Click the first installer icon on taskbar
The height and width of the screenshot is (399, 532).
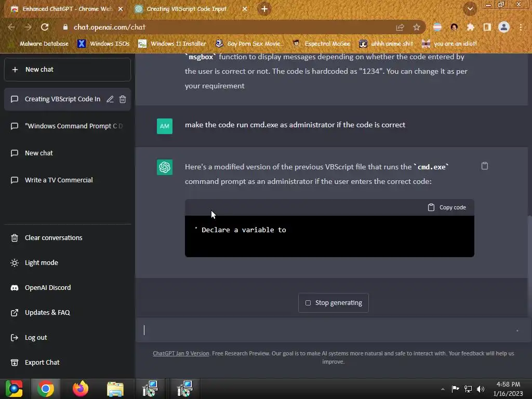tap(150, 389)
